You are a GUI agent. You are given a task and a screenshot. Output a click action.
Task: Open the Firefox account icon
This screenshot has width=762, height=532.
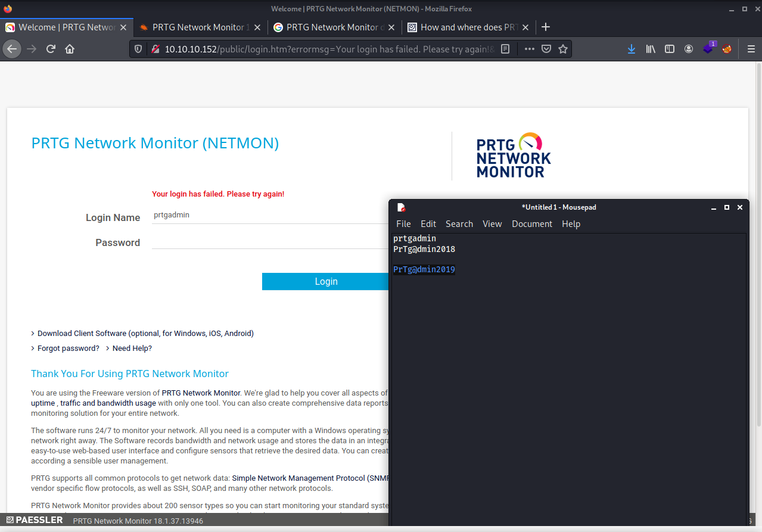tap(689, 49)
